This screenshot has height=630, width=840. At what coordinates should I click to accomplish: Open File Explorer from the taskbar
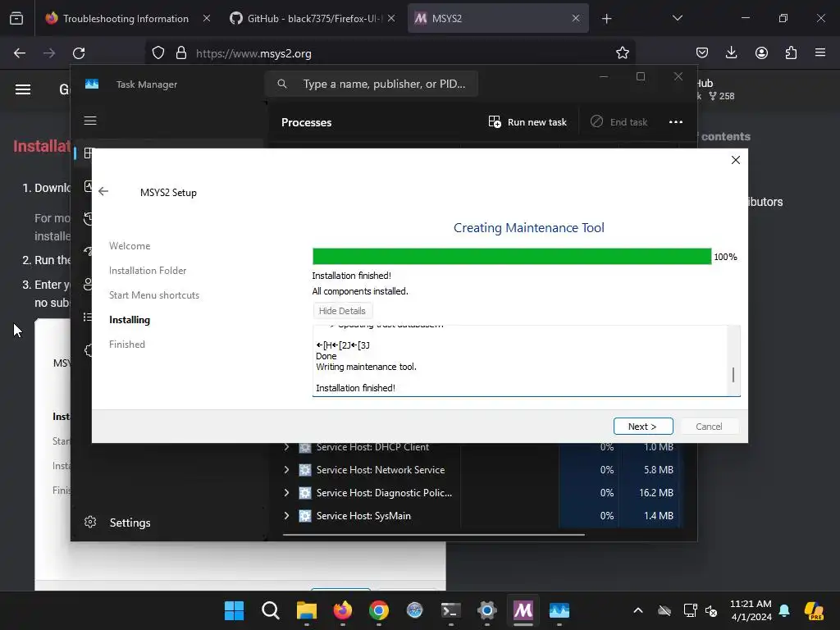point(307,610)
